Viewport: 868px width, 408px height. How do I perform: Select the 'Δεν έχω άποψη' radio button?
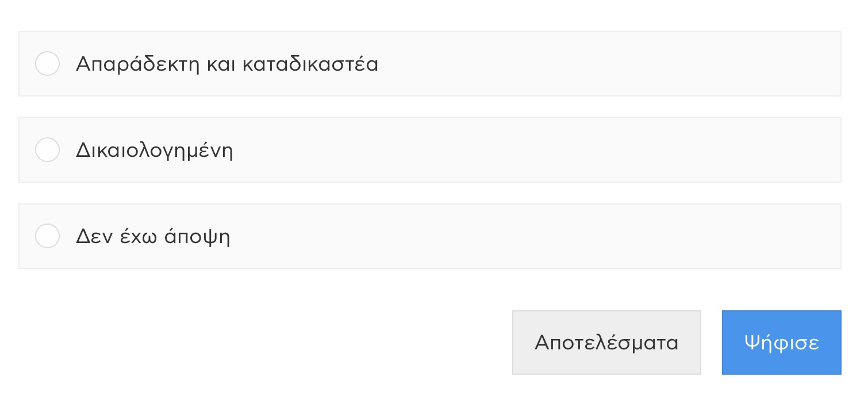click(x=48, y=236)
